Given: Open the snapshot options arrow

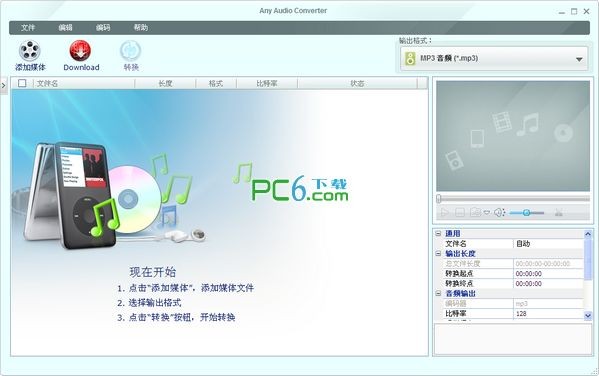Looking at the screenshot, I should [x=487, y=212].
